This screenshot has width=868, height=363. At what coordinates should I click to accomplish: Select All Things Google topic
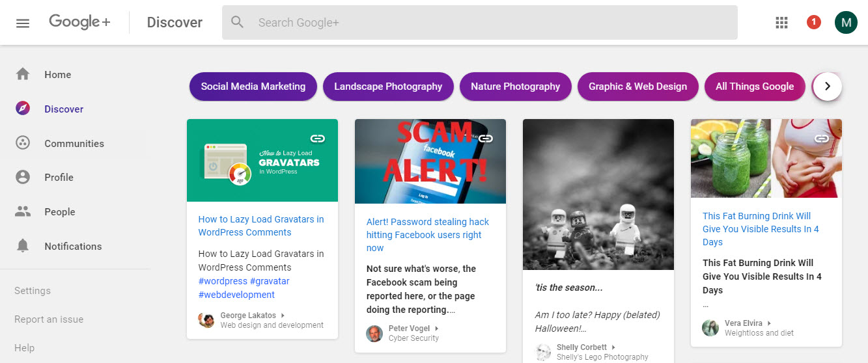755,86
